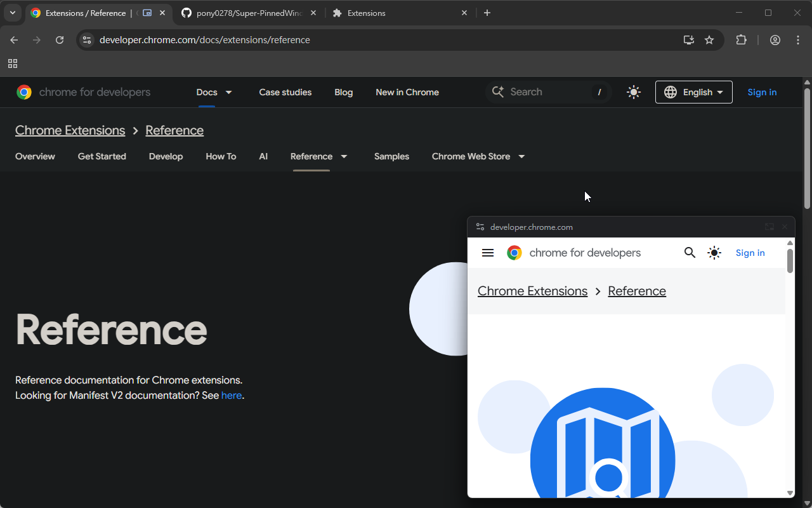Screen dimensions: 812x508
Task: Select the Get Started section tab
Action: 102,156
